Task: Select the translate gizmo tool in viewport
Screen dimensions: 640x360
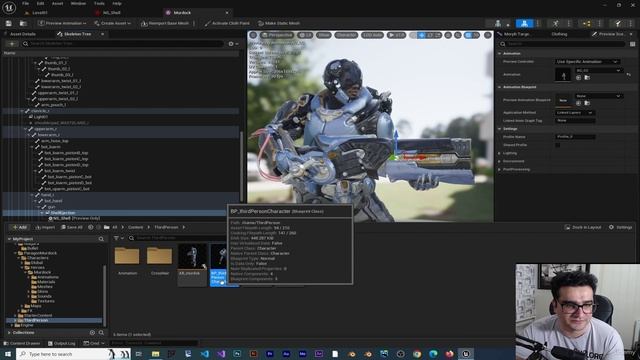Action: point(422,35)
